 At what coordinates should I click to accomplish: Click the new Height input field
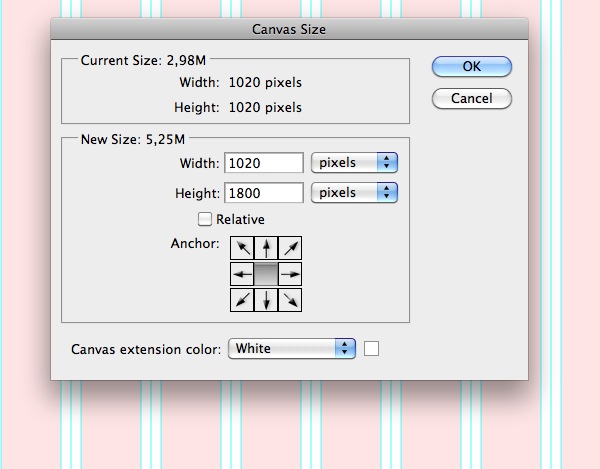[x=265, y=192]
